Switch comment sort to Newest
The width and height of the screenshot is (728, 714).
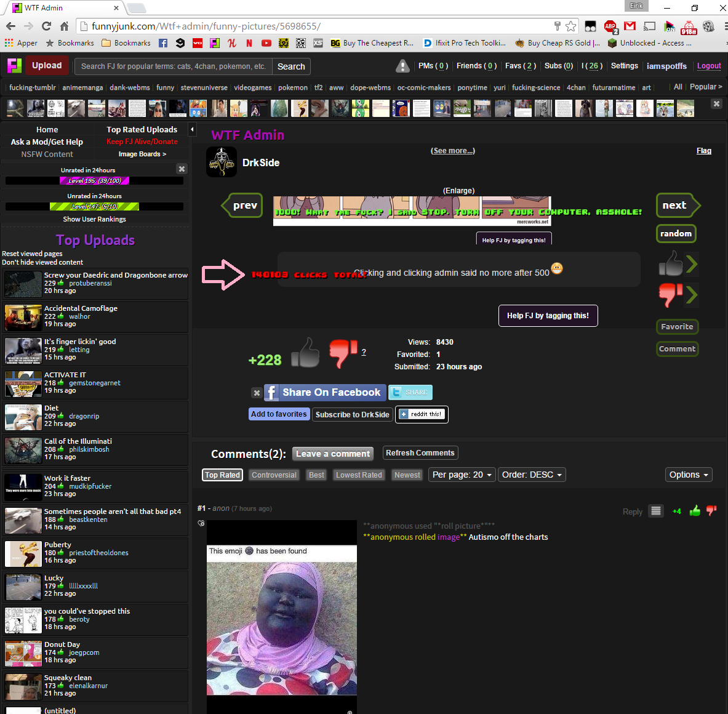407,475
